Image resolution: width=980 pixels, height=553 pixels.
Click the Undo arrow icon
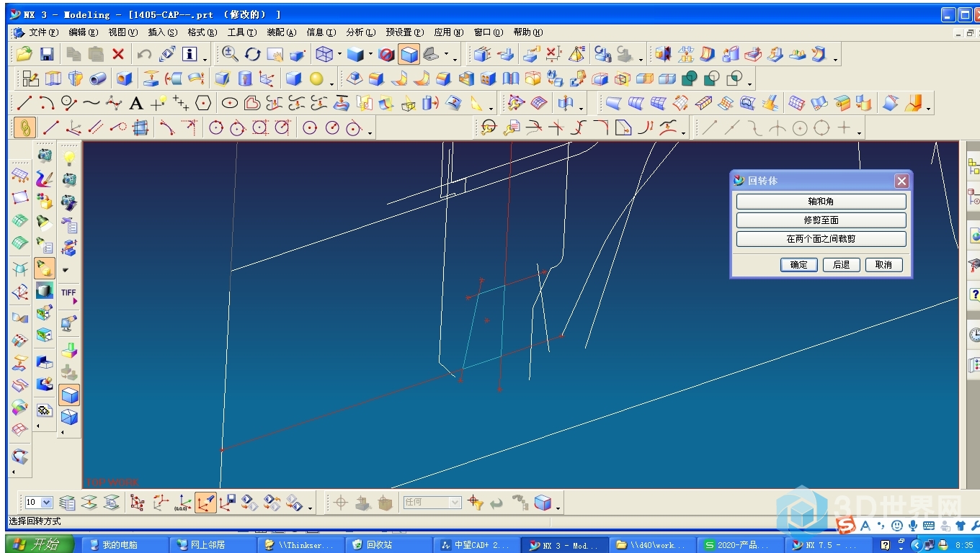(x=144, y=54)
